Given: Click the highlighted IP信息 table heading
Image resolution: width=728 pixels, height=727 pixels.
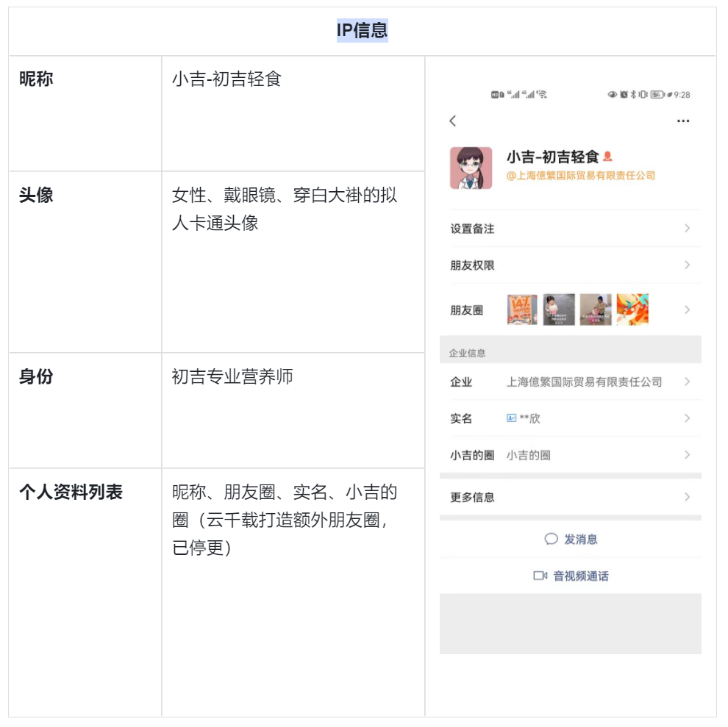Looking at the screenshot, I should 363,31.
